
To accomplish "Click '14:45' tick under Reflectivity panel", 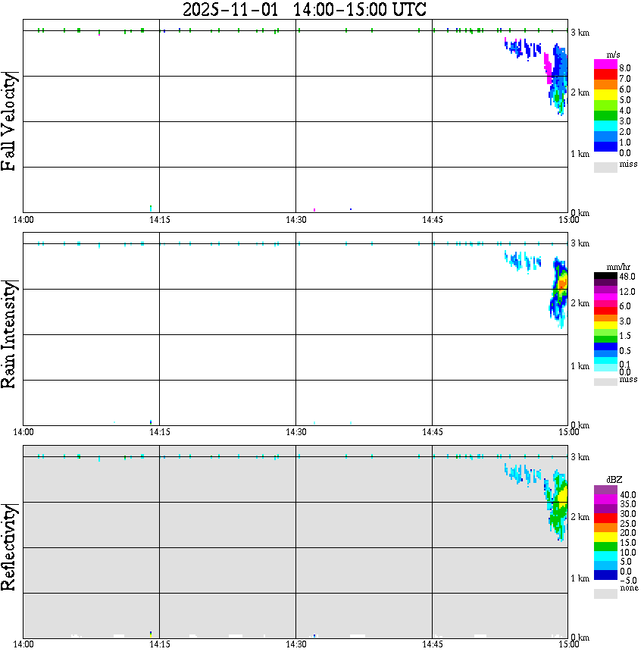I will [433, 644].
